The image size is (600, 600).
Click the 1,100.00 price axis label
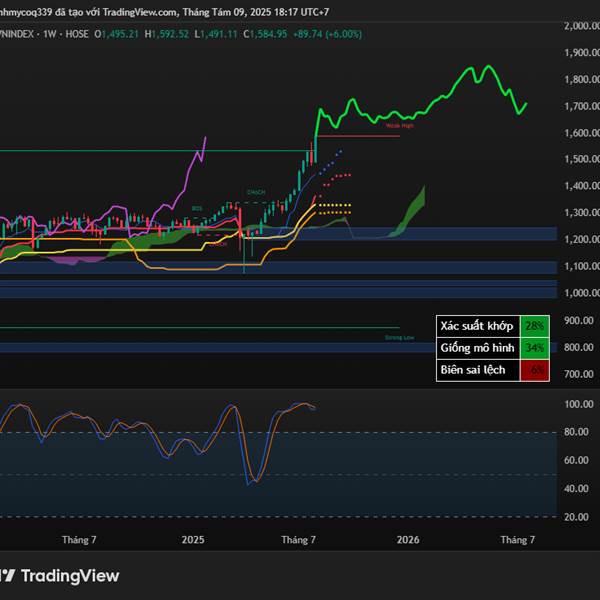coord(582,266)
